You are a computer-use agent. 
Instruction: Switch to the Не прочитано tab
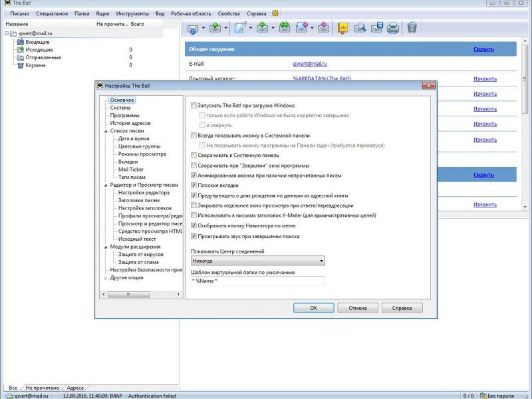pyautogui.click(x=42, y=388)
